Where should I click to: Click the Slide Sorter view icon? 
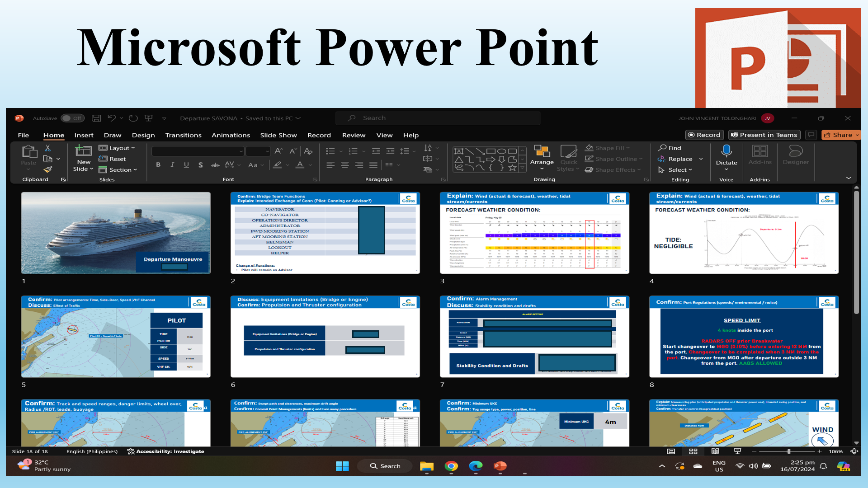coord(693,451)
